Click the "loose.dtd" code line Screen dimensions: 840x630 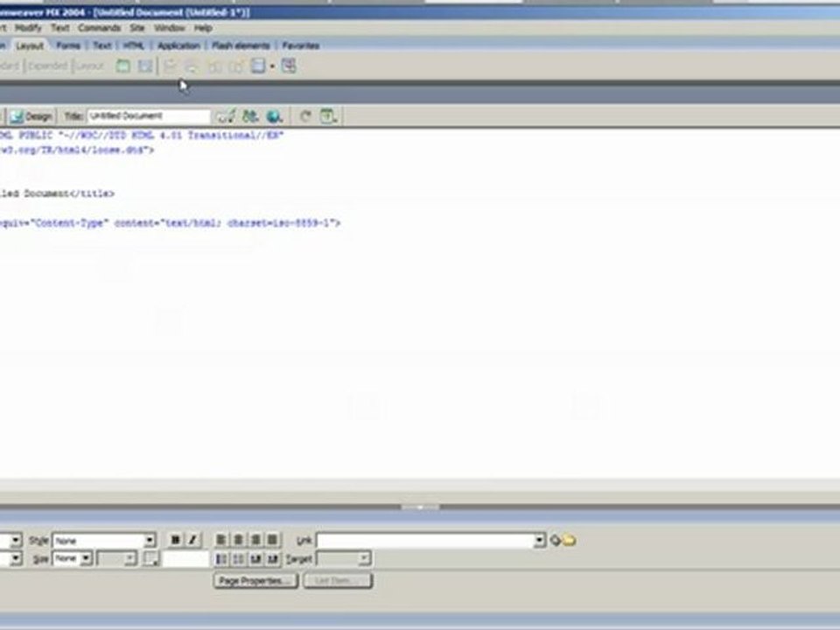pyautogui.click(x=77, y=150)
